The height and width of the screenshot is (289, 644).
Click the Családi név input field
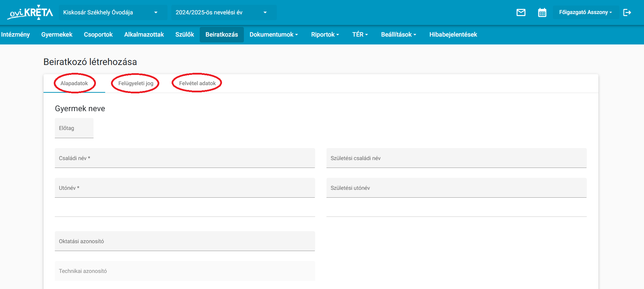point(185,158)
